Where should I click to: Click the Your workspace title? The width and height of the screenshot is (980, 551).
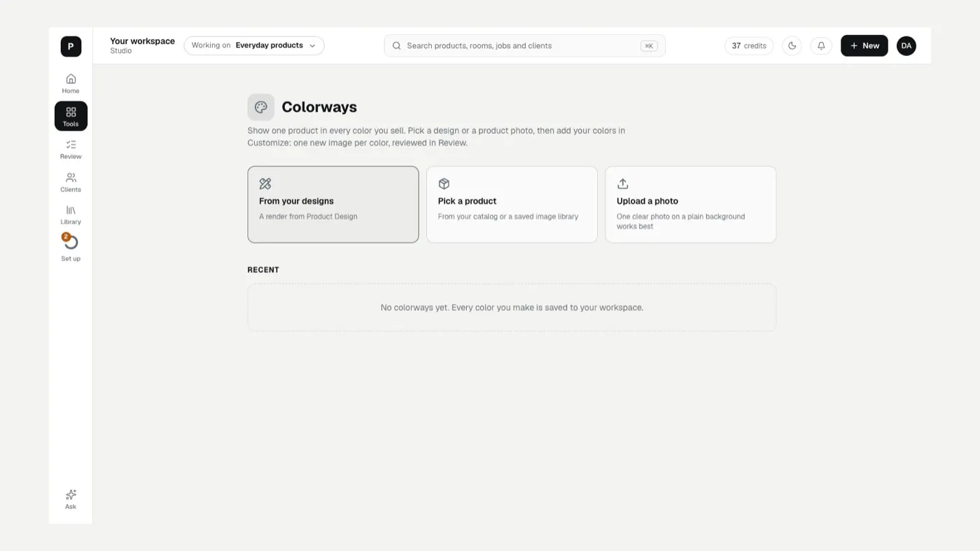point(142,41)
